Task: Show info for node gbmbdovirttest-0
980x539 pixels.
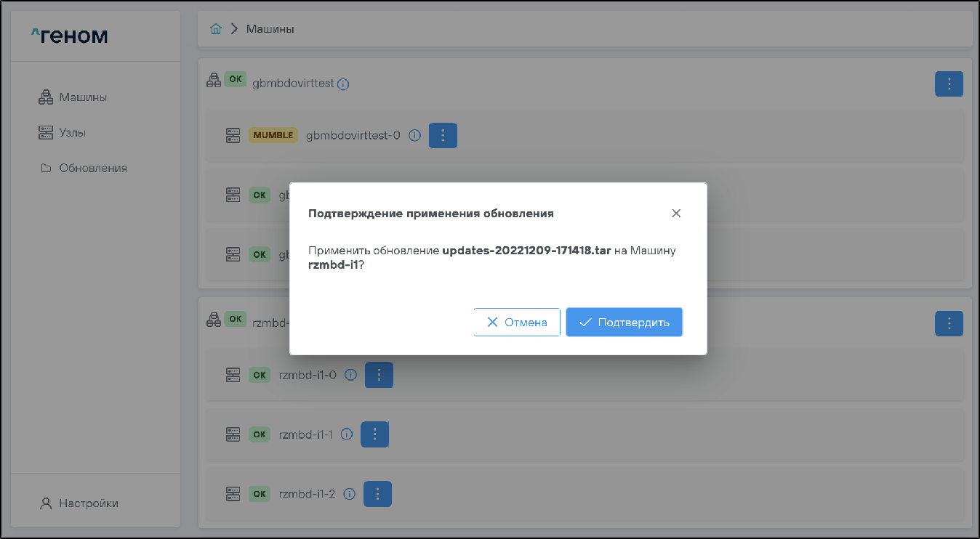Action: [x=415, y=135]
